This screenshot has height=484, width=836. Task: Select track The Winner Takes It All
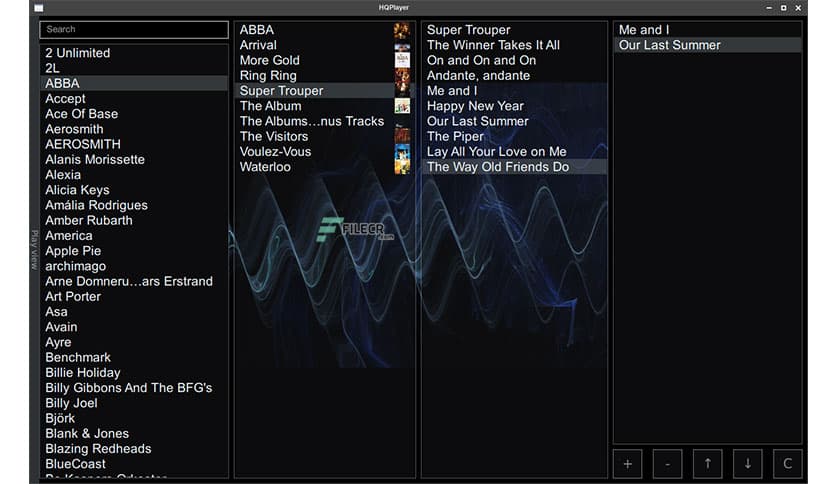click(515, 45)
